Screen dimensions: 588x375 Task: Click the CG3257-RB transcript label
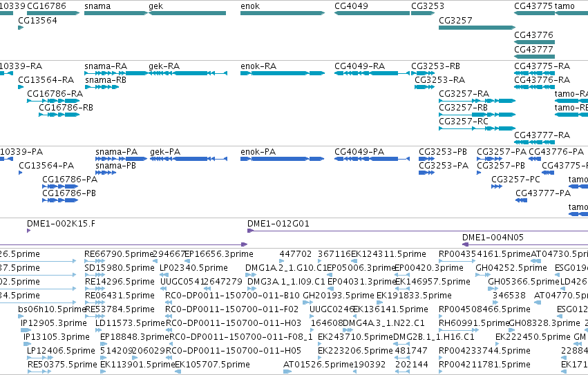click(463, 108)
